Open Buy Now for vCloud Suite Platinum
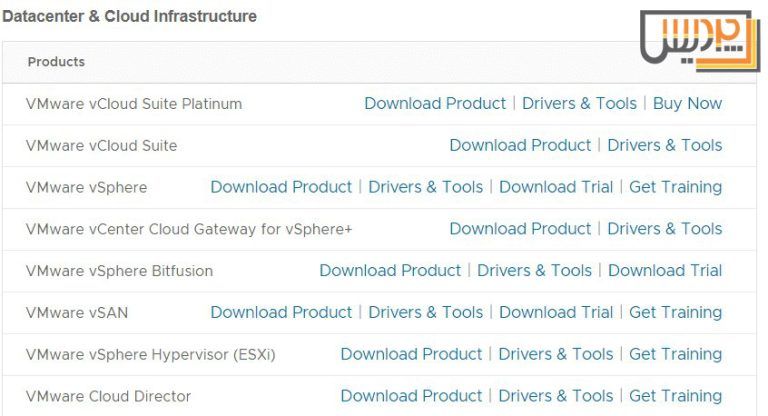The width and height of the screenshot is (768, 416). [687, 103]
